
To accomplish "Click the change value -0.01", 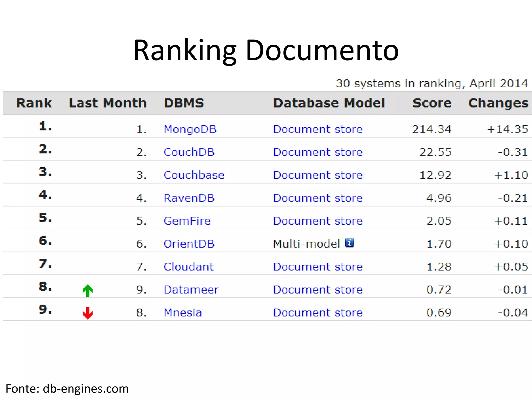I will pos(513,290).
